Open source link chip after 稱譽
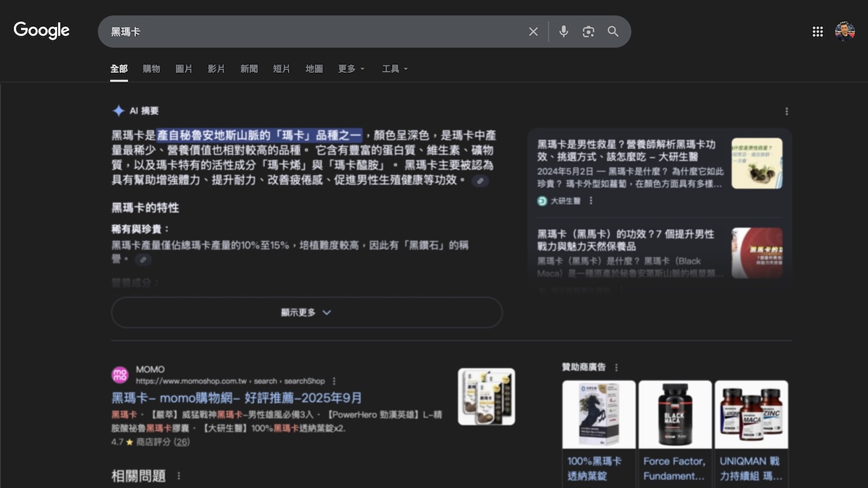This screenshot has width=868, height=488. tap(142, 260)
